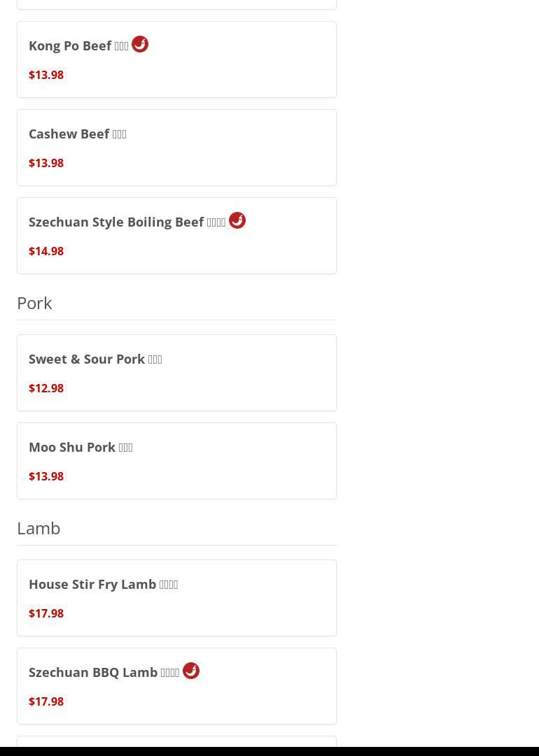Click $17.98 price under House Stir Fry Lamb
The height and width of the screenshot is (756, 539).
(x=46, y=613)
